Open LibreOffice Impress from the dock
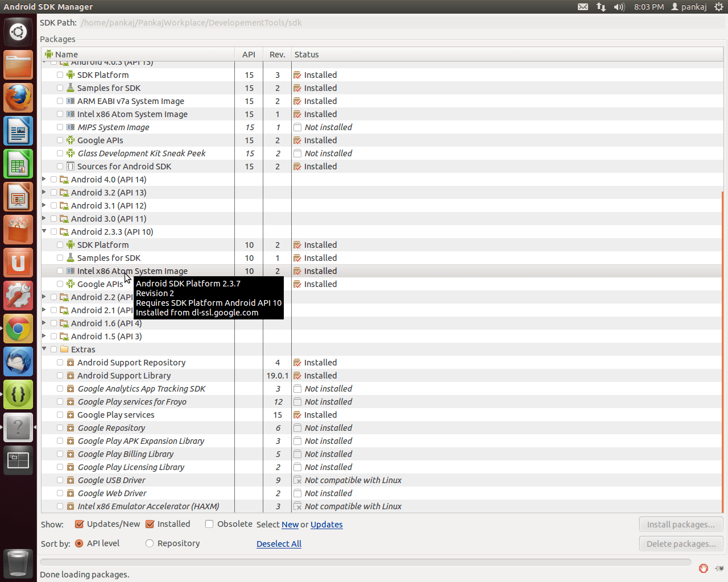This screenshot has height=582, width=728. (x=18, y=197)
